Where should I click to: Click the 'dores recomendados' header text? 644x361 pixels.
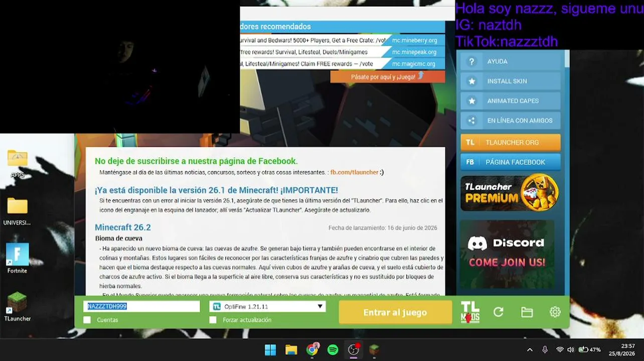click(275, 27)
